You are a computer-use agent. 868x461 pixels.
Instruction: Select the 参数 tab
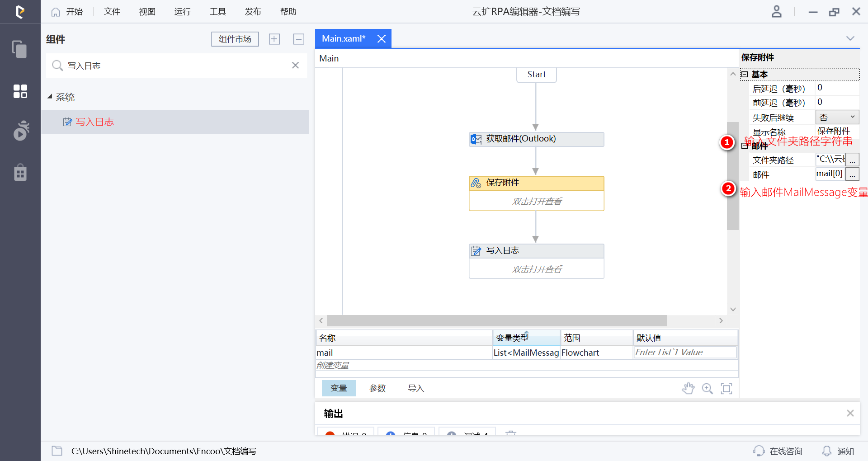377,388
